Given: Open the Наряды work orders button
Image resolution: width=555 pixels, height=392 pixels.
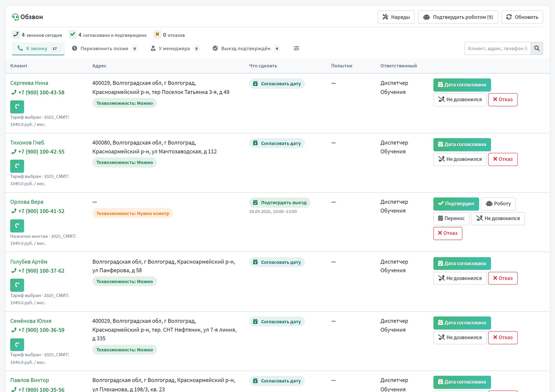Looking at the screenshot, I should point(396,17).
